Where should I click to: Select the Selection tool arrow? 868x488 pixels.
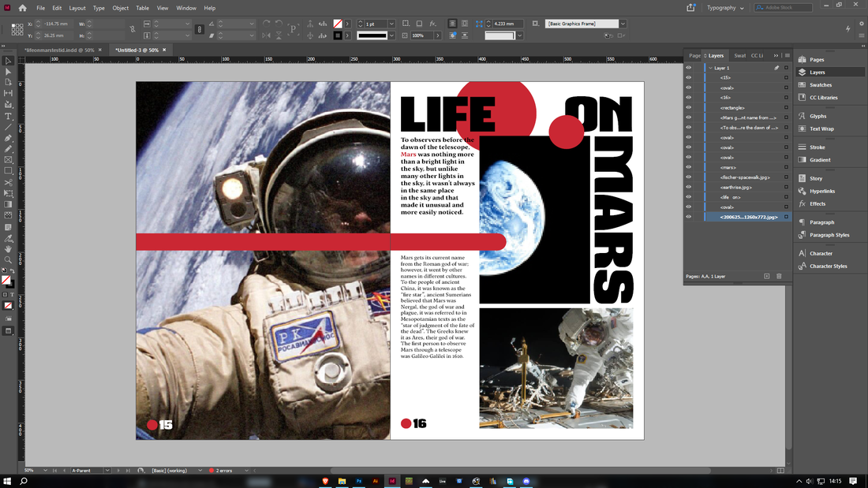9,61
